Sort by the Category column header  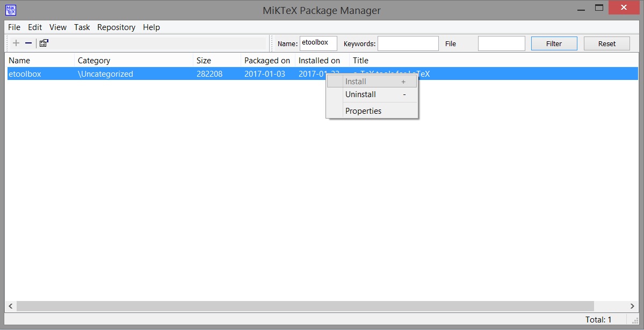[x=134, y=60]
